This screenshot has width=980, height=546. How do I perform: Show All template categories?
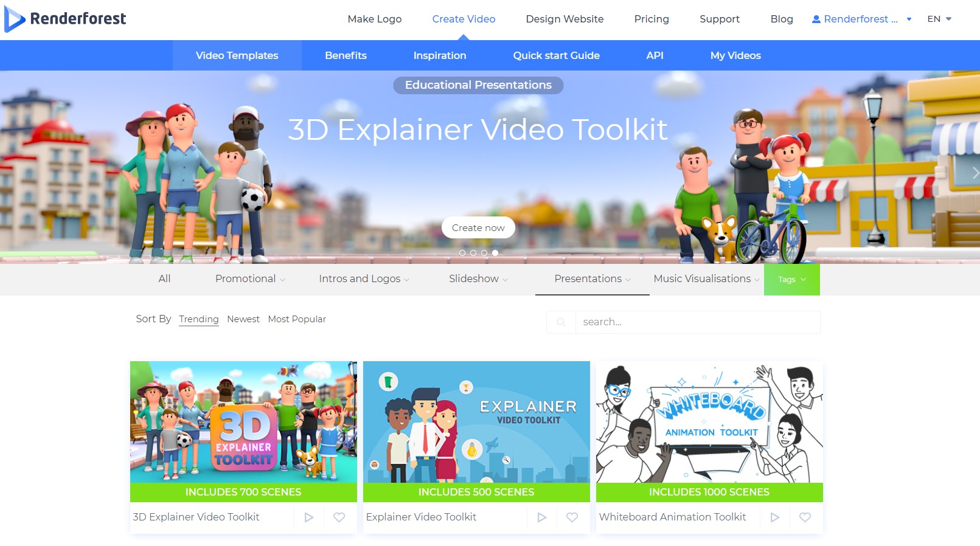(x=164, y=279)
